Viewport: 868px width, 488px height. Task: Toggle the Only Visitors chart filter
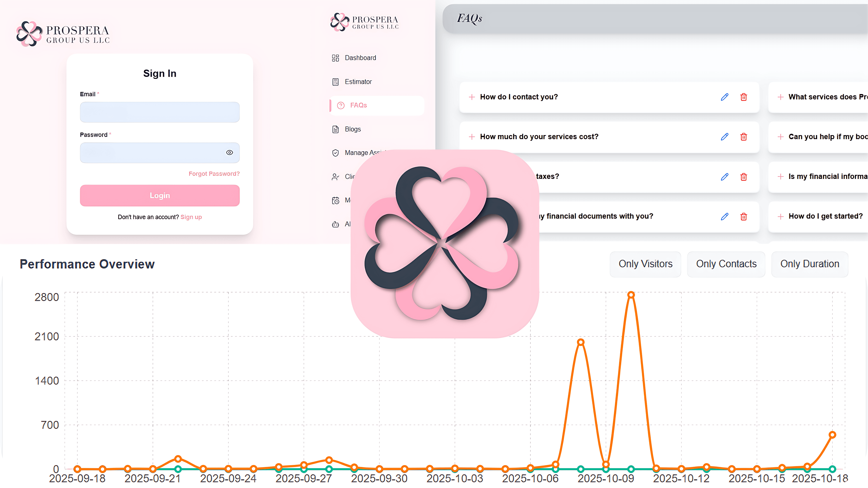click(645, 264)
